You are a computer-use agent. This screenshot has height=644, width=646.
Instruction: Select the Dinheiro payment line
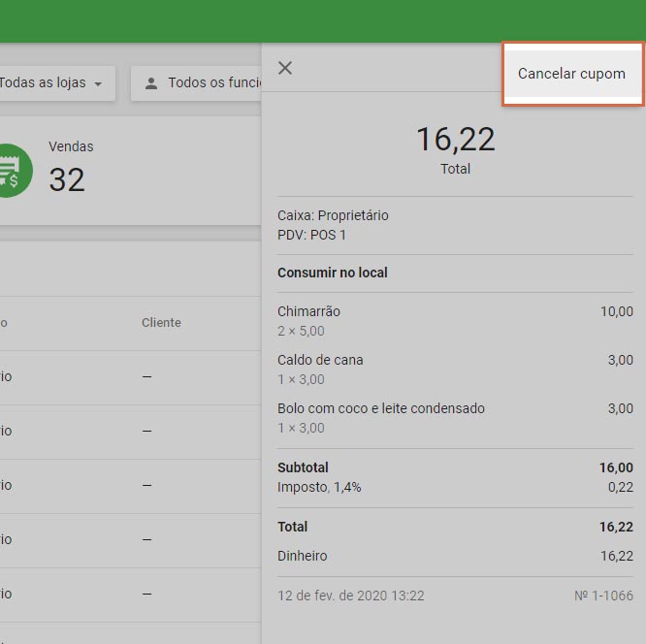click(302, 556)
